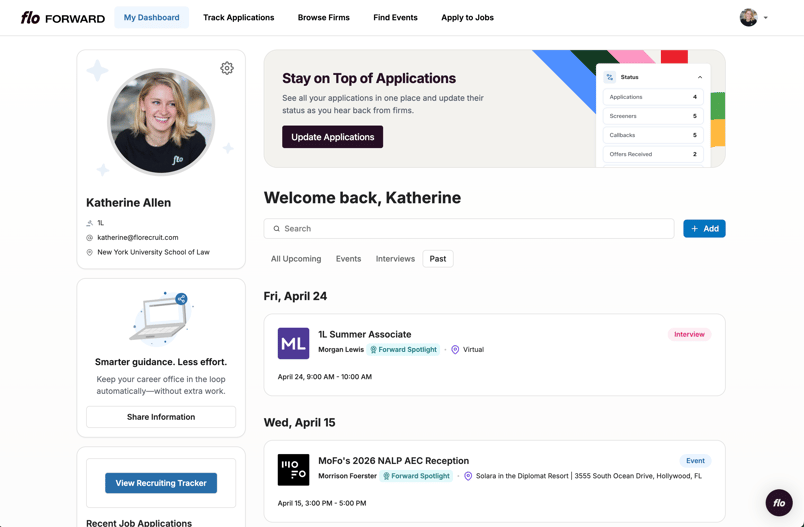The width and height of the screenshot is (804, 527).
Task: Switch to All Upcoming tab
Action: [296, 259]
